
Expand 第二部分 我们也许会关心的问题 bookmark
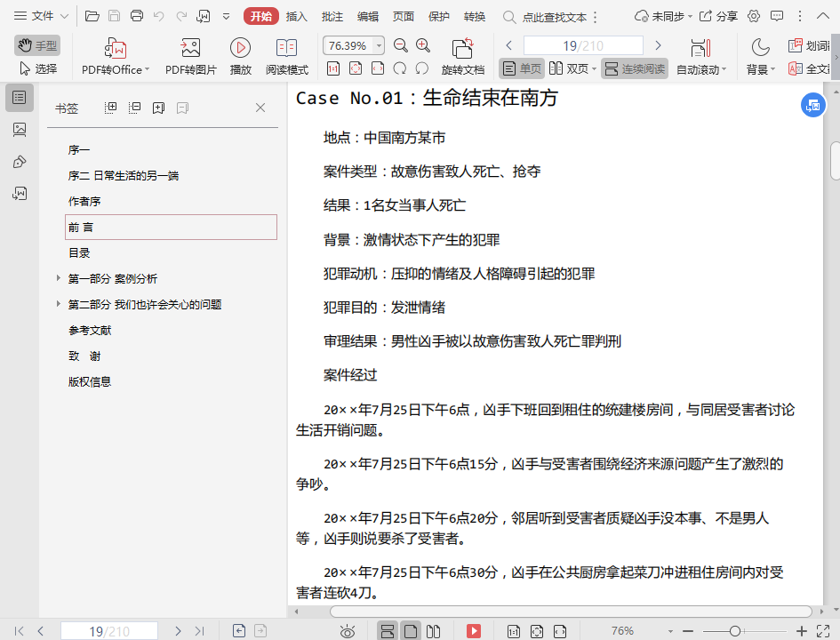(59, 305)
